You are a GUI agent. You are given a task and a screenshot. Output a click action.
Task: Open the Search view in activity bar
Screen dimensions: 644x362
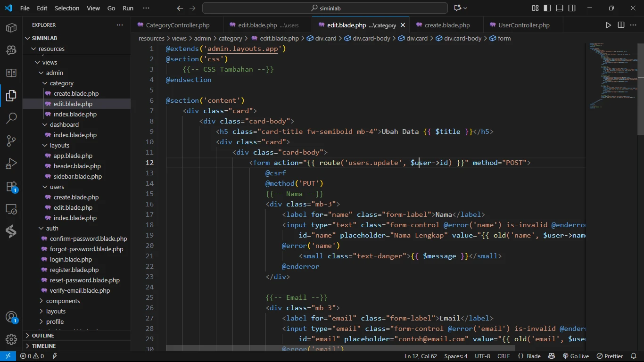coord(11,118)
